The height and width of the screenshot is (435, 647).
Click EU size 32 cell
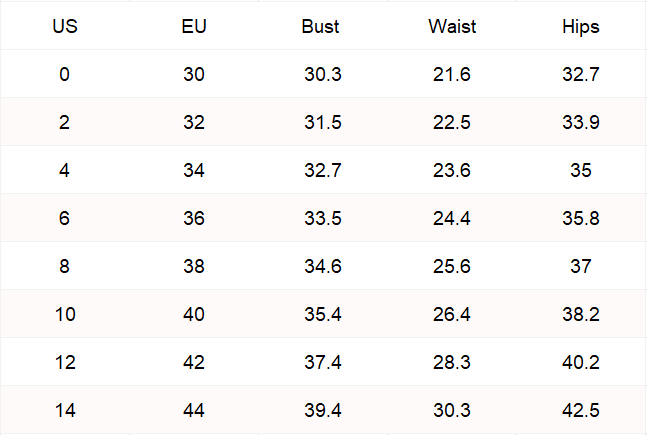pyautogui.click(x=194, y=122)
